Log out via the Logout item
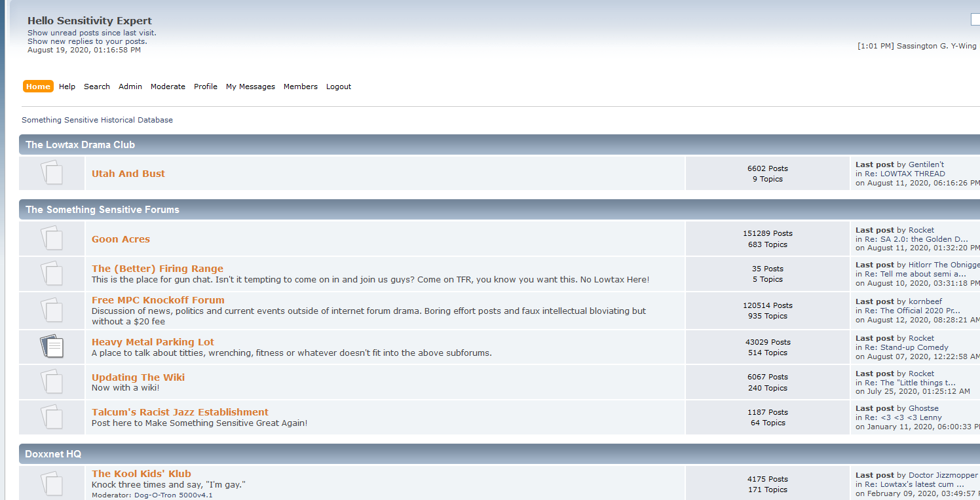Image resolution: width=980 pixels, height=500 pixels. click(x=339, y=87)
